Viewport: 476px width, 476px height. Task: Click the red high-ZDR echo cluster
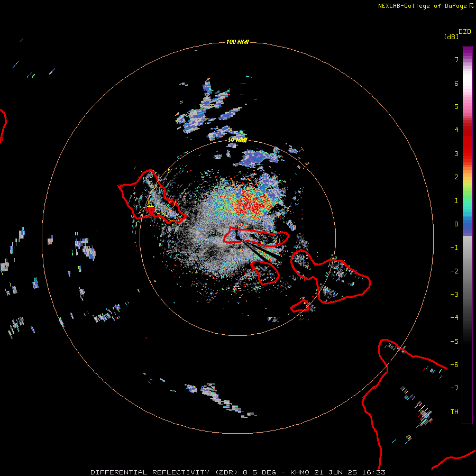(252, 202)
